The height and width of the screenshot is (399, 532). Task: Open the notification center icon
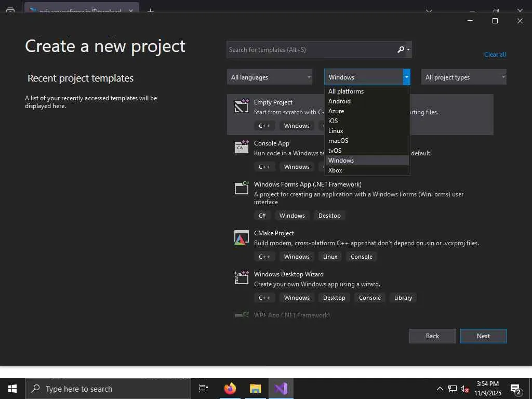click(x=516, y=389)
